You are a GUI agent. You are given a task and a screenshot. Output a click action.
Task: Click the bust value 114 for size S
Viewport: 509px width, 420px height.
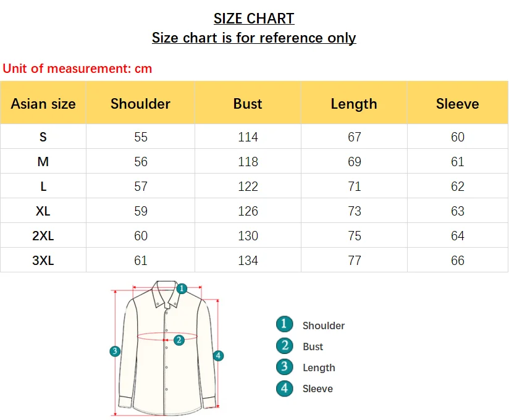(x=248, y=137)
